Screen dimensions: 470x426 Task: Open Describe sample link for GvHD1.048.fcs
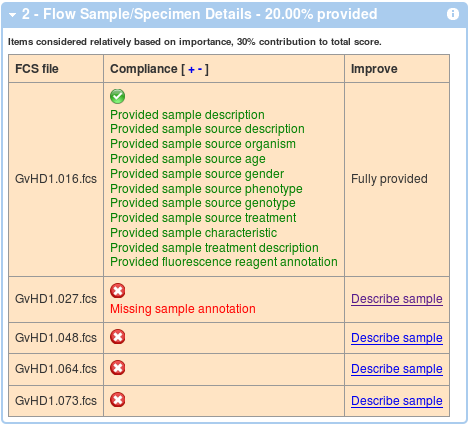(397, 338)
